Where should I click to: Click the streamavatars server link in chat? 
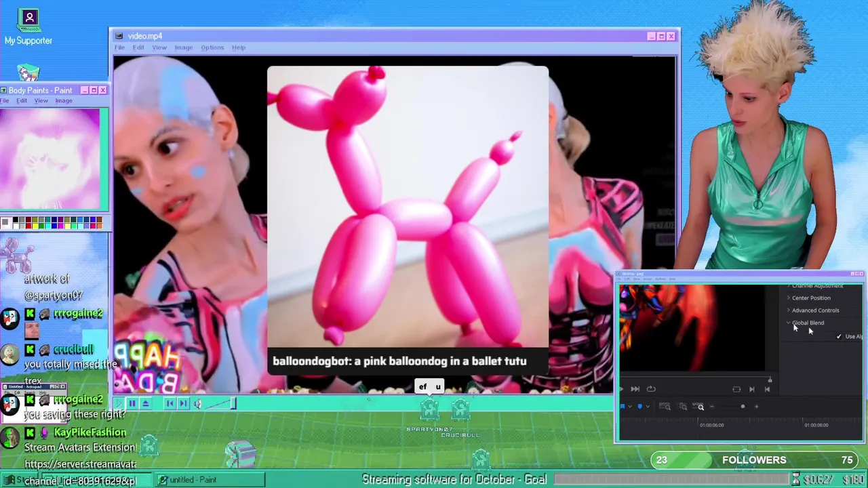(x=80, y=464)
